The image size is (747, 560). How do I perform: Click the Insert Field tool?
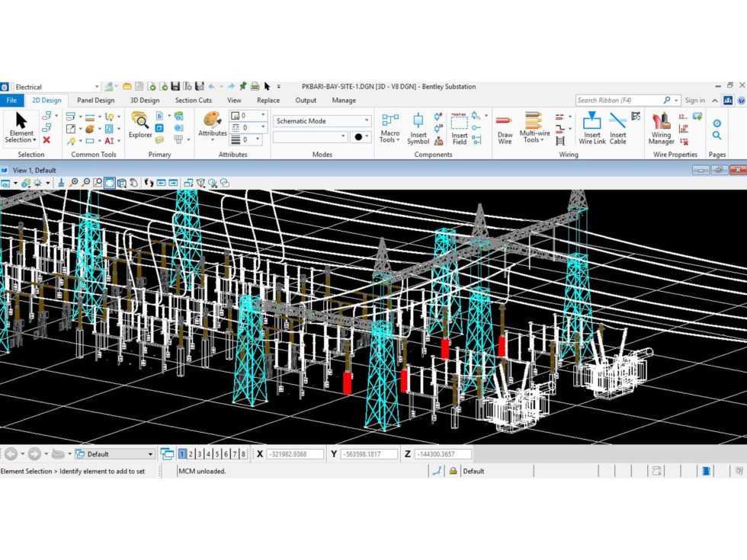tap(459, 128)
